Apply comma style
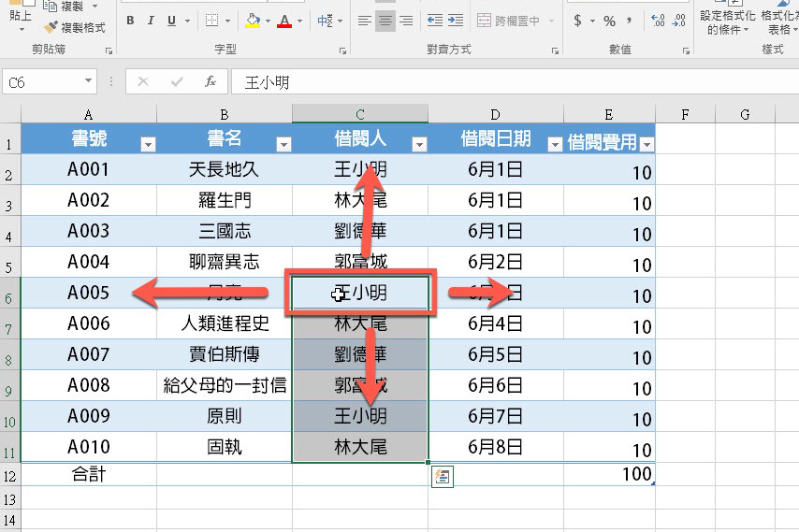Image resolution: width=799 pixels, height=532 pixels. (x=630, y=21)
